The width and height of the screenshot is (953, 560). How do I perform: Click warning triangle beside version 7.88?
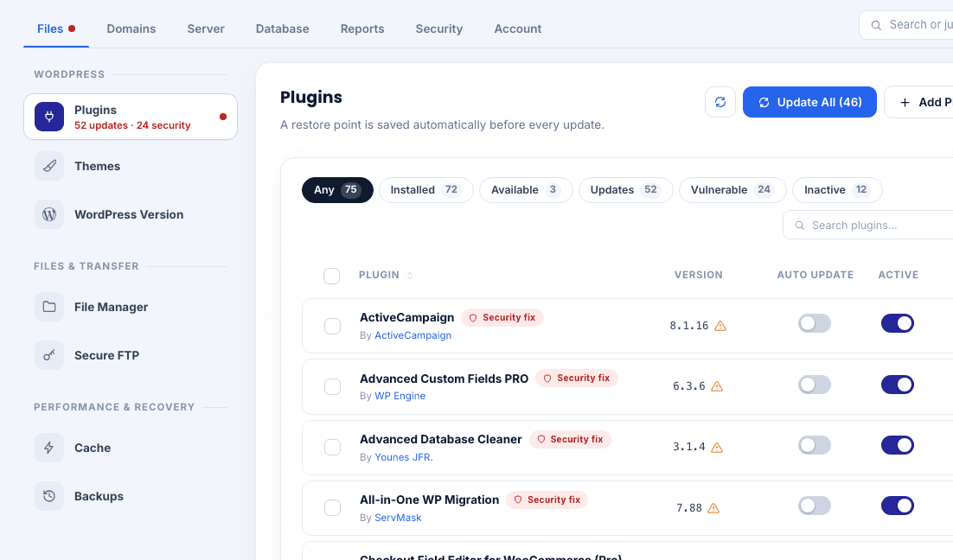(713, 508)
